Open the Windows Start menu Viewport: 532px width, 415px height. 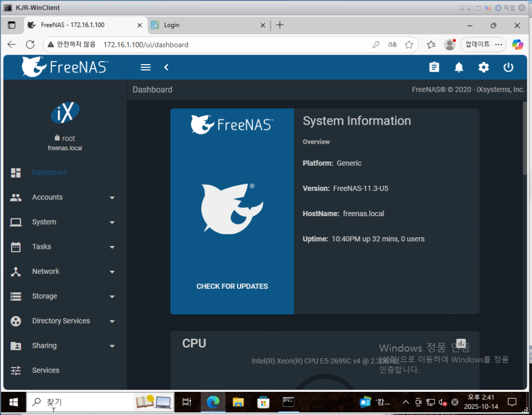(x=14, y=402)
